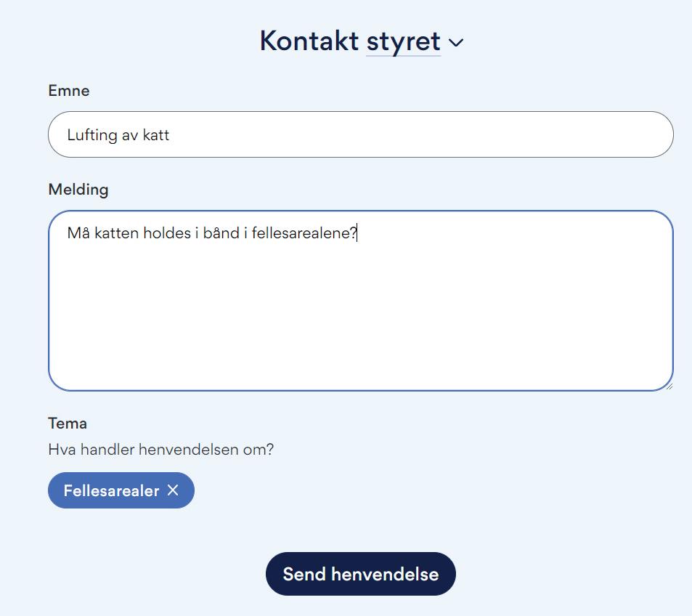Open the styret recipient dropdown in the heading
Image resolution: width=692 pixels, height=616 pixels.
pyautogui.click(x=414, y=41)
